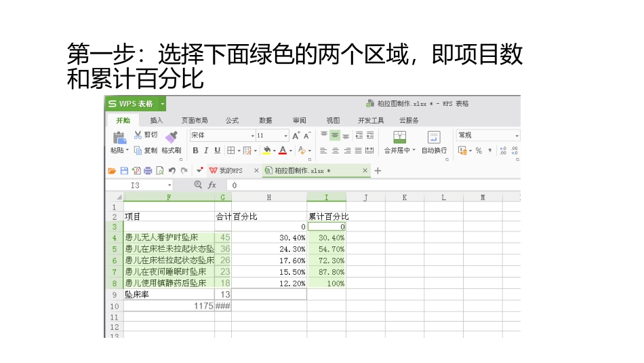This screenshot has width=644, height=363.
Task: Click the decrease indent icon
Action: pyautogui.click(x=359, y=135)
